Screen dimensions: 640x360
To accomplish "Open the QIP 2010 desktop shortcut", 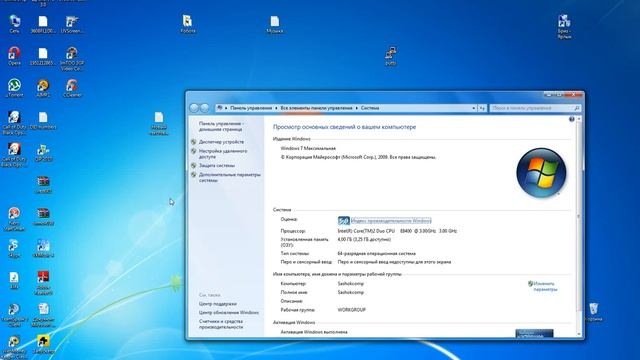I will (x=43, y=152).
